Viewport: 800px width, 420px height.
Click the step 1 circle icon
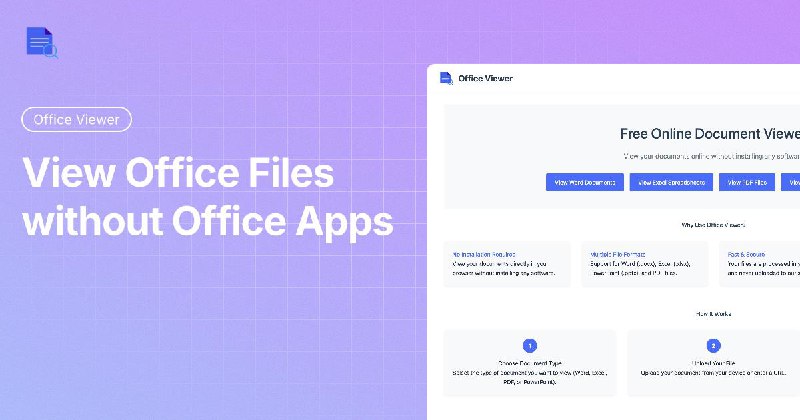pos(529,346)
